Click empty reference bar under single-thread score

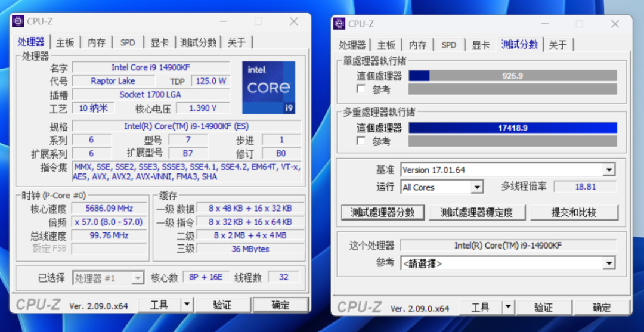coord(513,89)
